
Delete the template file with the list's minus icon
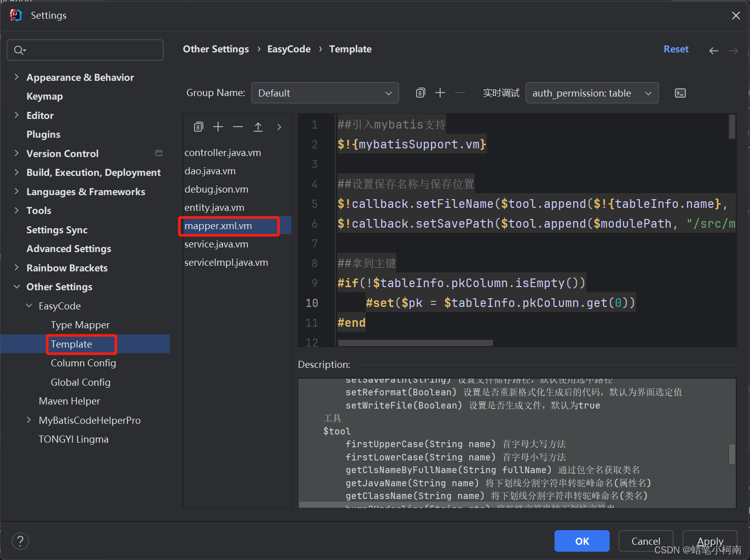coord(238,127)
